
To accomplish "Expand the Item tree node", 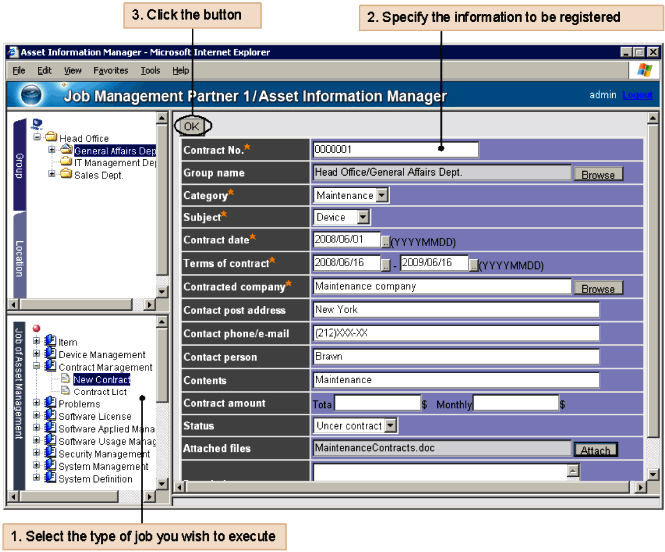I will click(37, 342).
